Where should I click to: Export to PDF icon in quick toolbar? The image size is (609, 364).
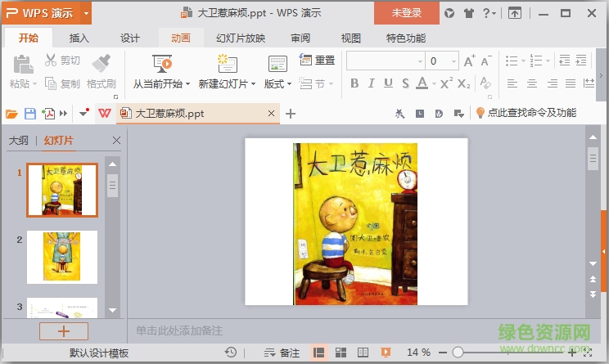pyautogui.click(x=49, y=114)
